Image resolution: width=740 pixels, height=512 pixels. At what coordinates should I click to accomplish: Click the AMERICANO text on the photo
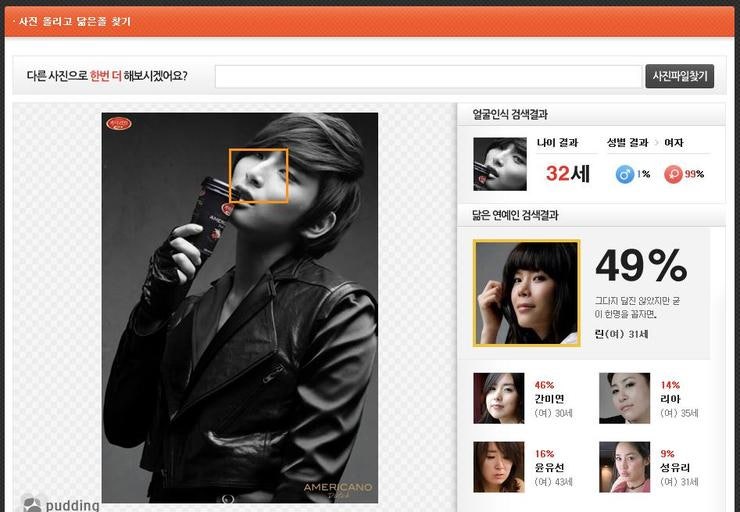pyautogui.click(x=338, y=487)
